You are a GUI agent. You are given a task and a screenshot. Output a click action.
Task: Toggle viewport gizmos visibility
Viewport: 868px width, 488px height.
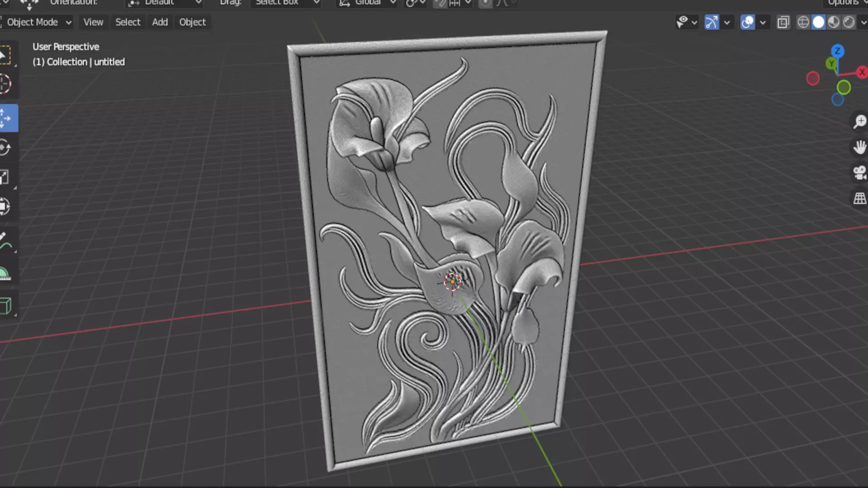pyautogui.click(x=712, y=22)
